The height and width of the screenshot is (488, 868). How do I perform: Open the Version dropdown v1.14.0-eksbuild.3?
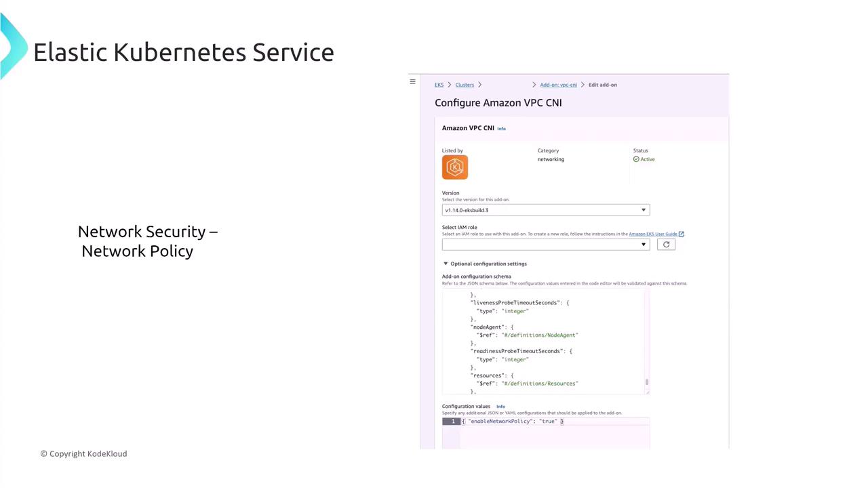545,210
